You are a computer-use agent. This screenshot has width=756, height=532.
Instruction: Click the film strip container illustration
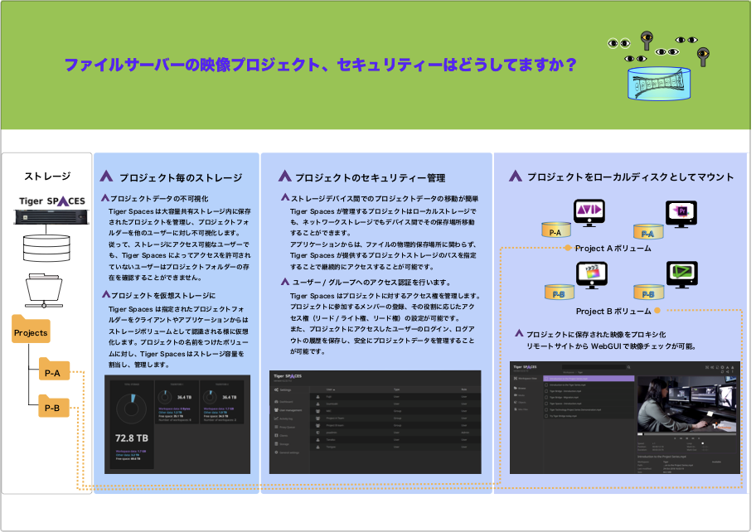click(x=659, y=84)
